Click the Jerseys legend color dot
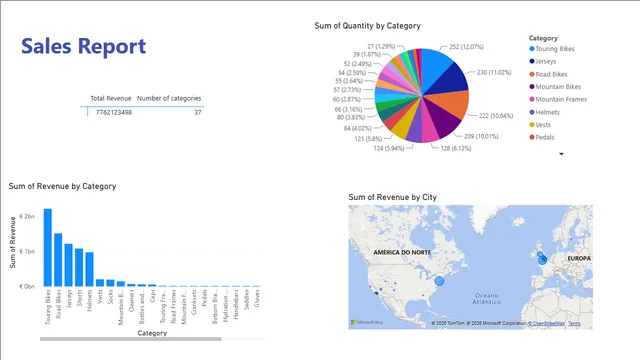 pyautogui.click(x=532, y=61)
